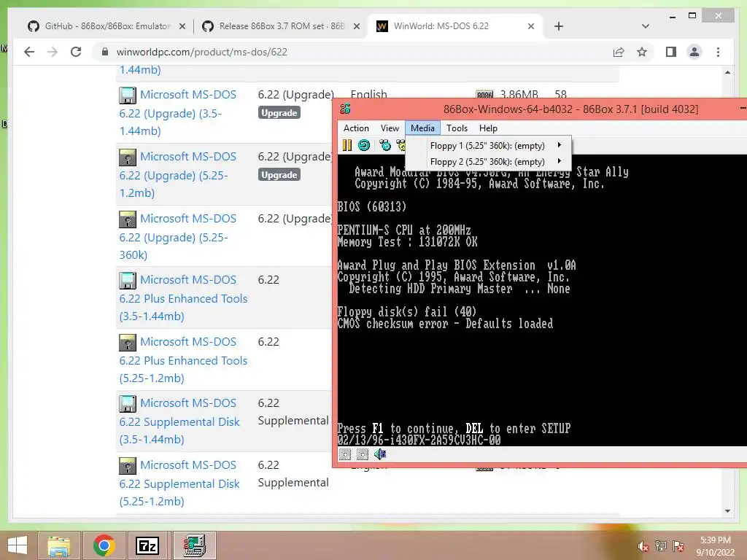Open the Action Center flag icon
The height and width of the screenshot is (560, 747).
pyautogui.click(x=678, y=546)
